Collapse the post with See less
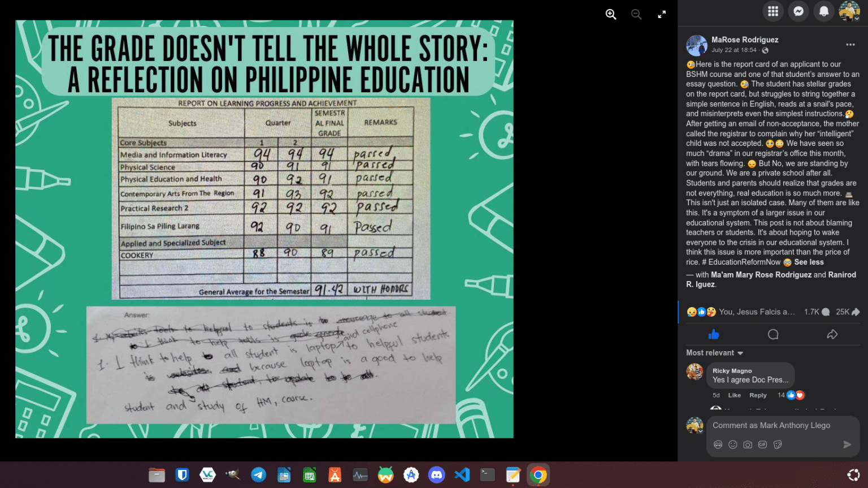 click(809, 262)
